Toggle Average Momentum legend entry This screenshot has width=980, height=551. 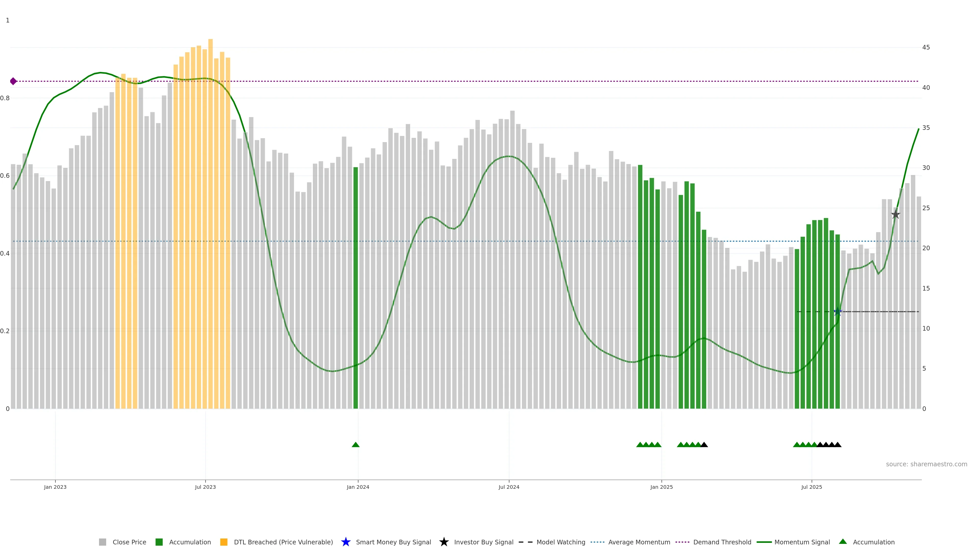tap(639, 542)
